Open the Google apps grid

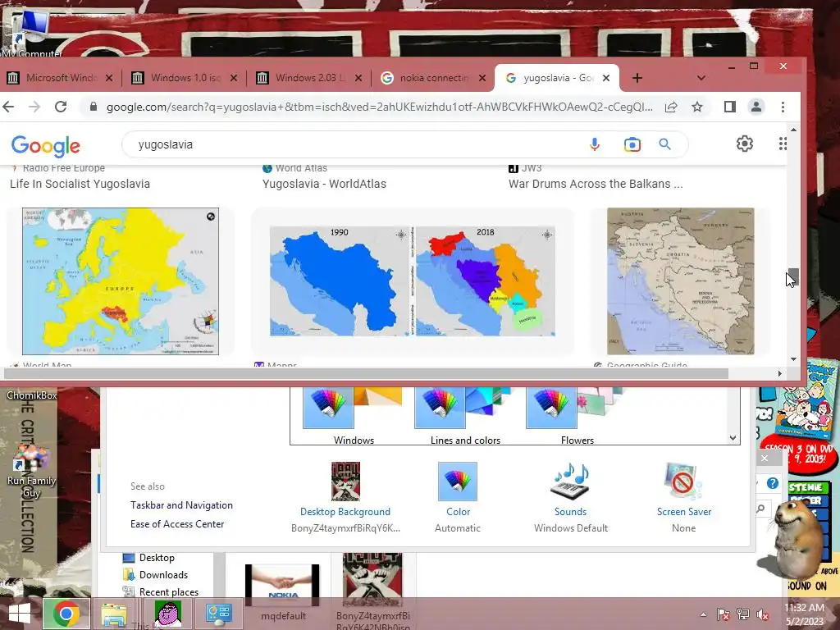[x=783, y=144]
